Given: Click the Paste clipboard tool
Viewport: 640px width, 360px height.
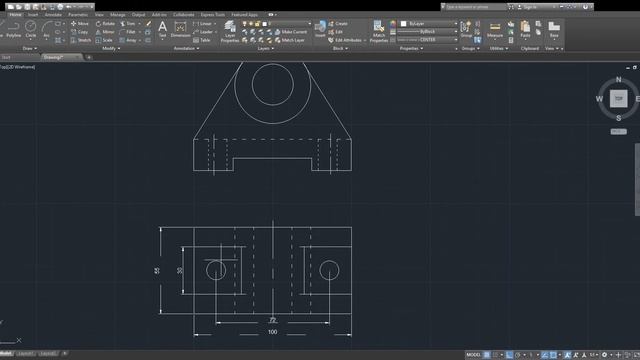Looking at the screenshot, I should tap(525, 29).
